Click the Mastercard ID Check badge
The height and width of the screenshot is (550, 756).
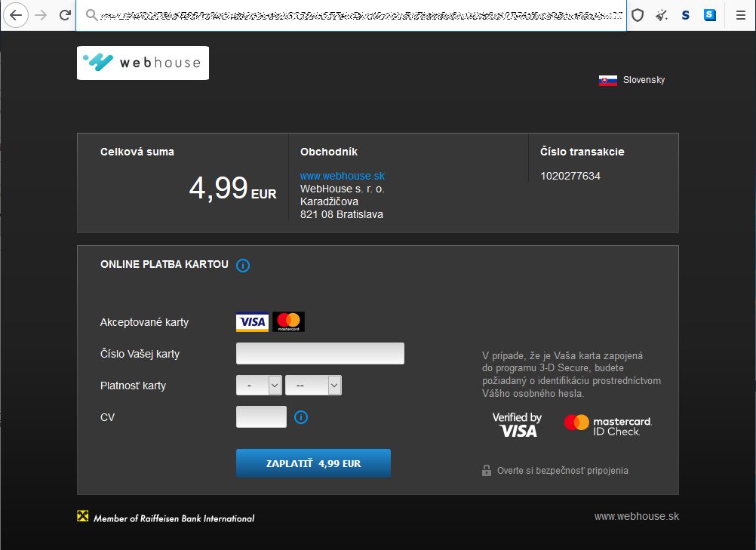tap(607, 425)
